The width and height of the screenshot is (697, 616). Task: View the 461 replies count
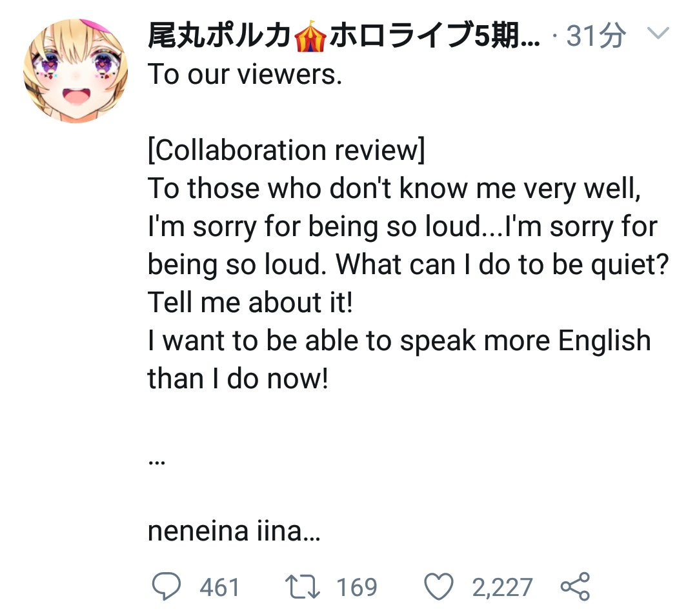219,587
